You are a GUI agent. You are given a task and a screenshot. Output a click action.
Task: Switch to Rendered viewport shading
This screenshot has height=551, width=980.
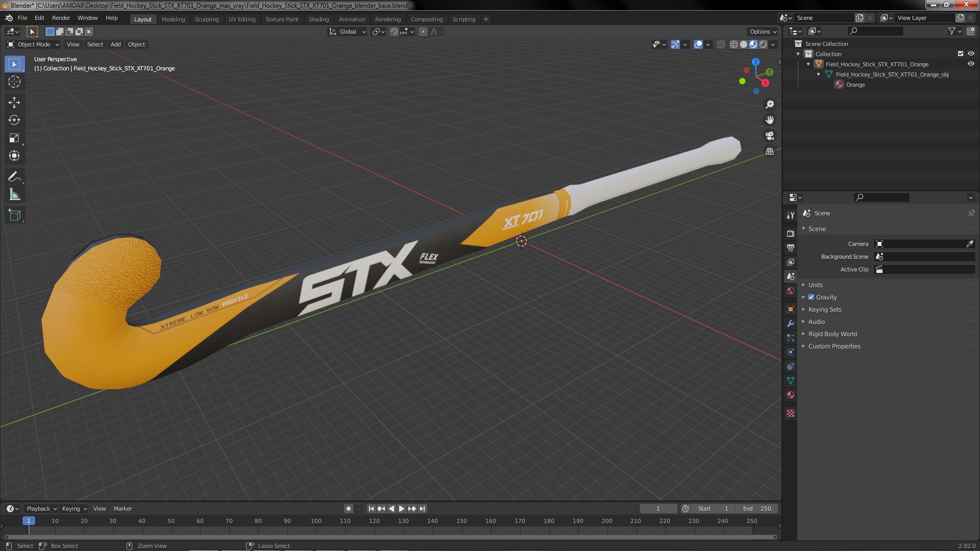pyautogui.click(x=763, y=44)
